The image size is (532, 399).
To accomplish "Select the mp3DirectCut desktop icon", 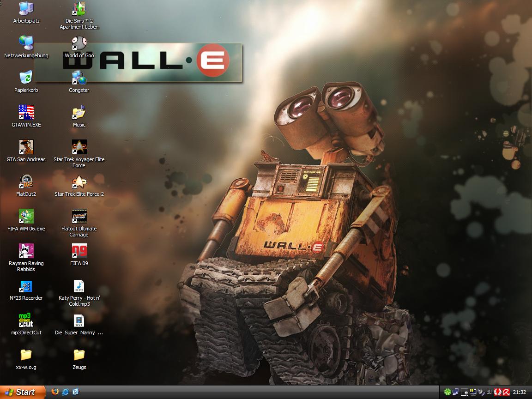I will (x=26, y=320).
